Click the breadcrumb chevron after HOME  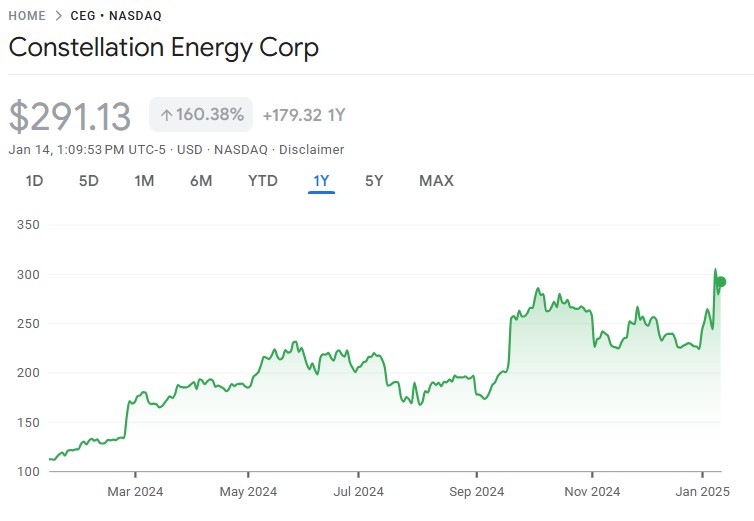click(59, 16)
